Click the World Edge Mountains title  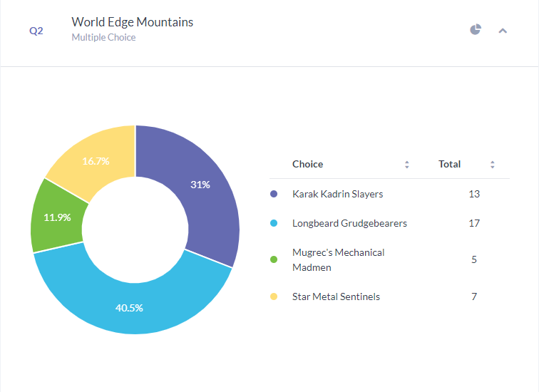point(133,22)
